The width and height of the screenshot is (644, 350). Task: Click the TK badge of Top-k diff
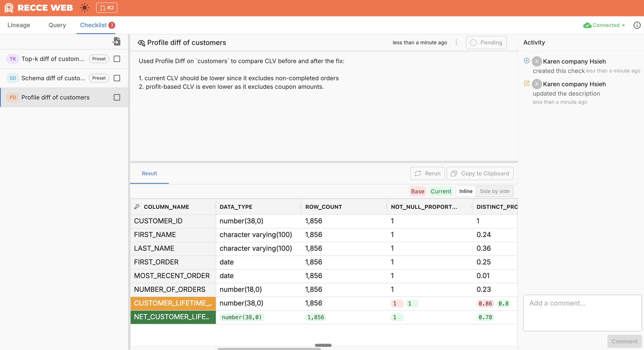13,59
